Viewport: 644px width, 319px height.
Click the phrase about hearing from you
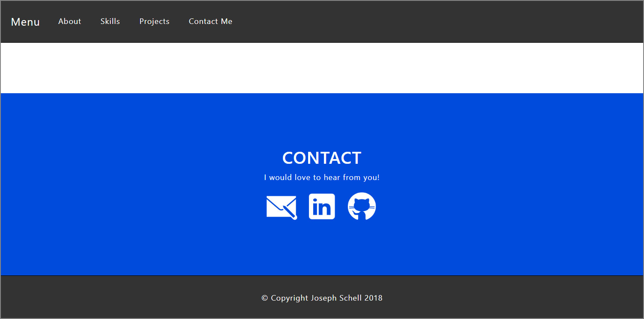tap(322, 177)
